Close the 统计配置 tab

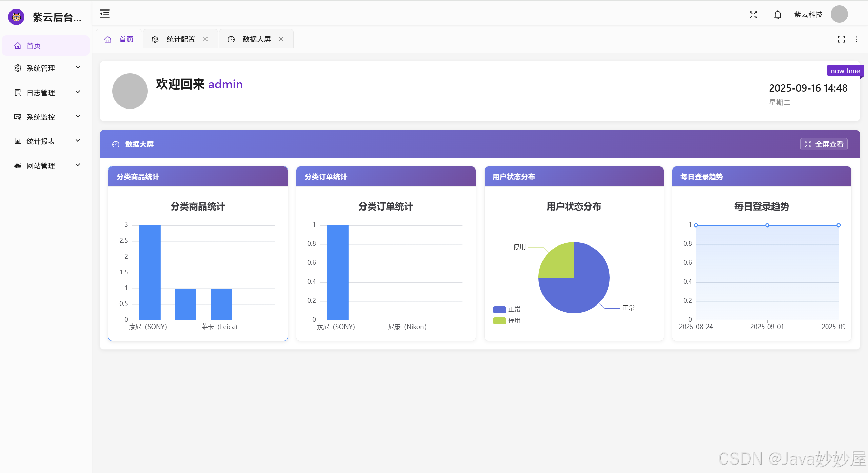click(205, 39)
